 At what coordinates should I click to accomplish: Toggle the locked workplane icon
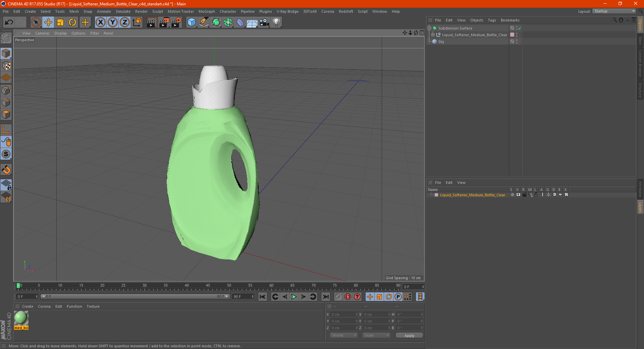(x=6, y=185)
